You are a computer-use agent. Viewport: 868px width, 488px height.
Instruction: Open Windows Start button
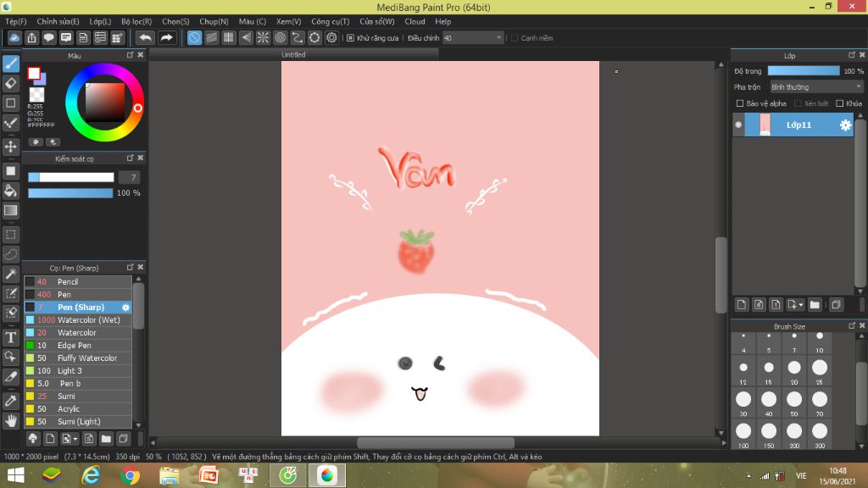15,475
